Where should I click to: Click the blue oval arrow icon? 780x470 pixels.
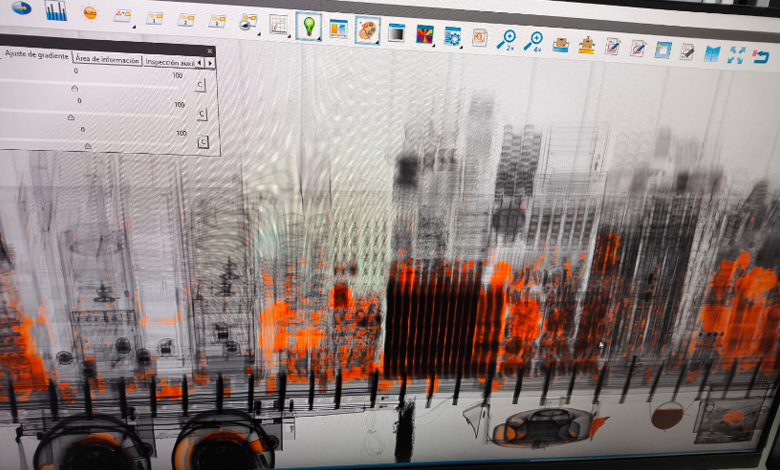[21, 7]
